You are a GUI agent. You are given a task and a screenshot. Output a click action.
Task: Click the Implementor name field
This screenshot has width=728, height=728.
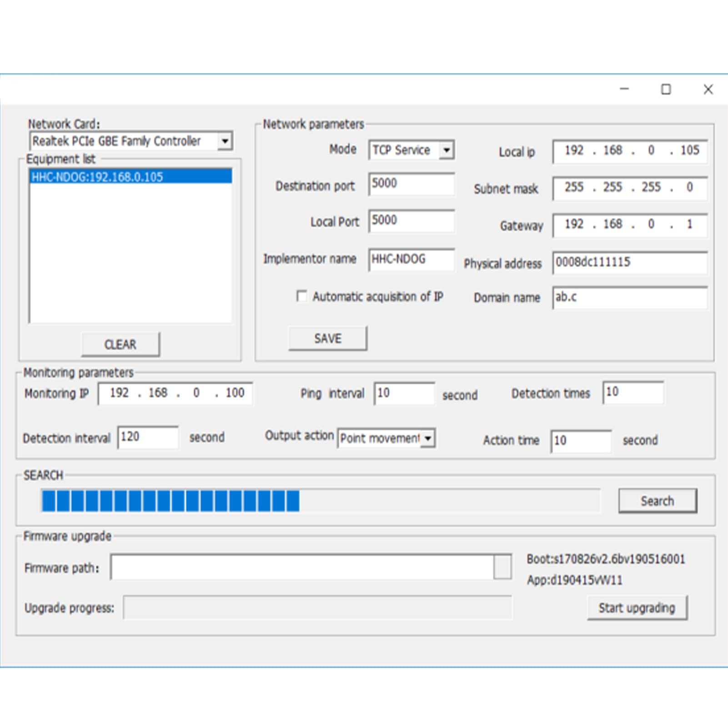pos(412,260)
